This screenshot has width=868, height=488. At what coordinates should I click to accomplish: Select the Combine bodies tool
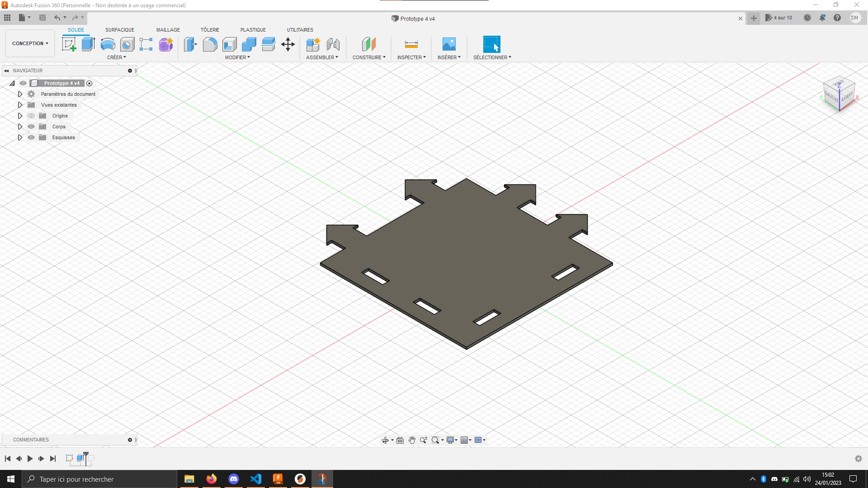[249, 44]
